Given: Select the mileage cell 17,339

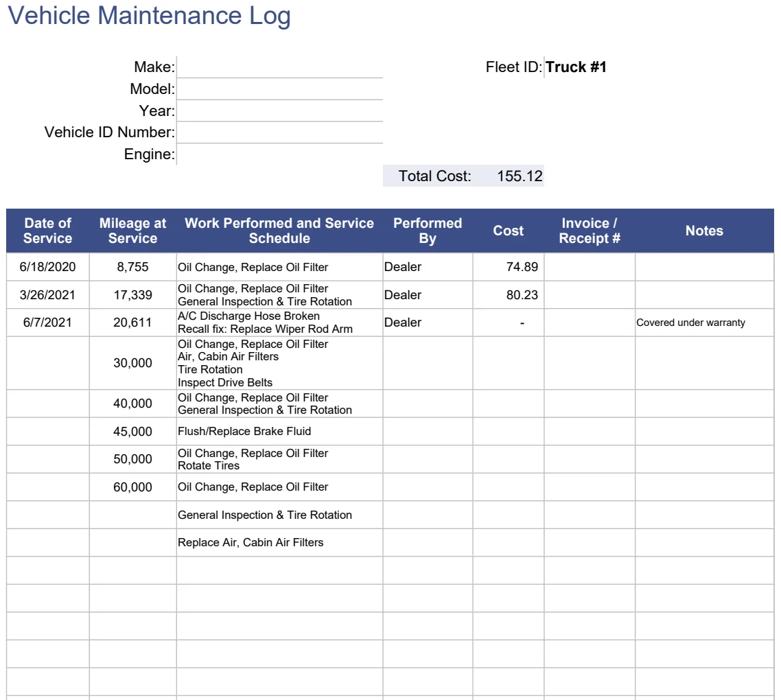Looking at the screenshot, I should (132, 295).
